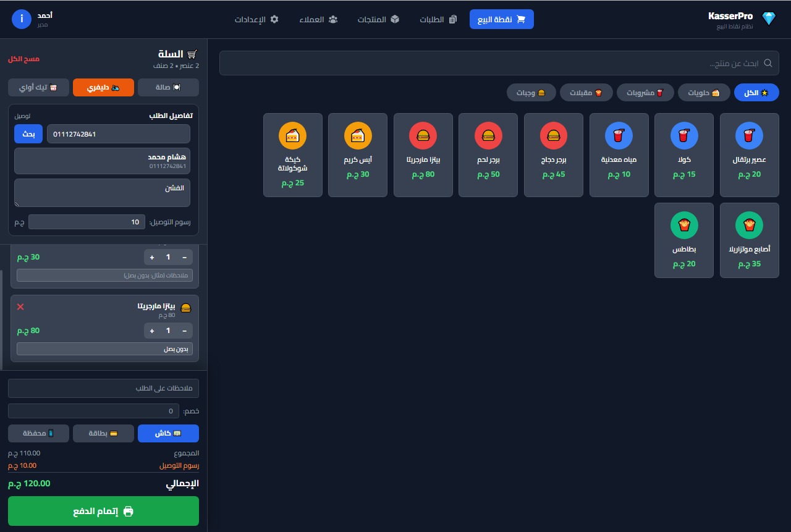Select the كيكة شوكولاتة cake icon
Image resolution: width=791 pixels, height=532 pixels.
(x=292, y=135)
